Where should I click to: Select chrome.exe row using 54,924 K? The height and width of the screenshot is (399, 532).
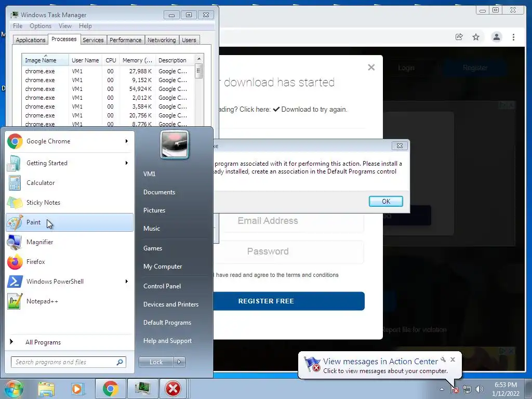point(108,89)
